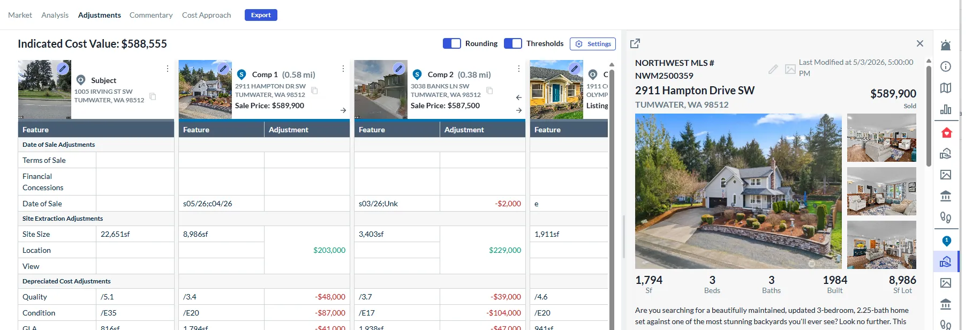Open the Commentary tab

click(151, 15)
